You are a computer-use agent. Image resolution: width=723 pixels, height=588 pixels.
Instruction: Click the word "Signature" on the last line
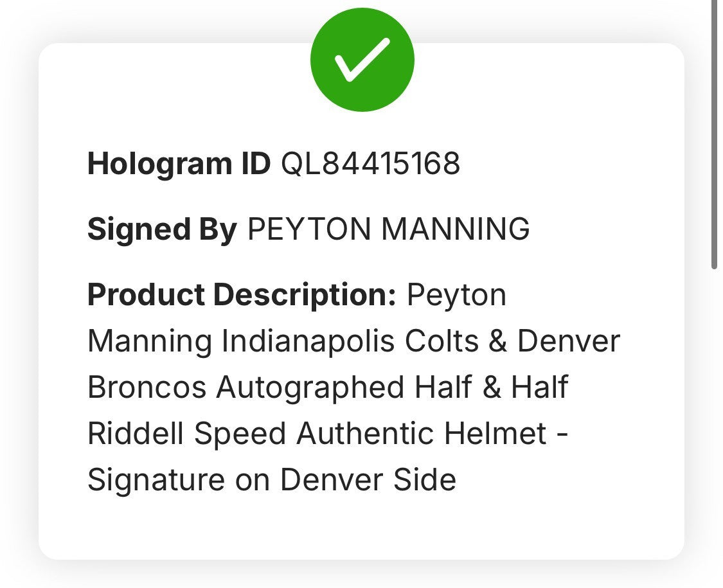click(x=156, y=480)
